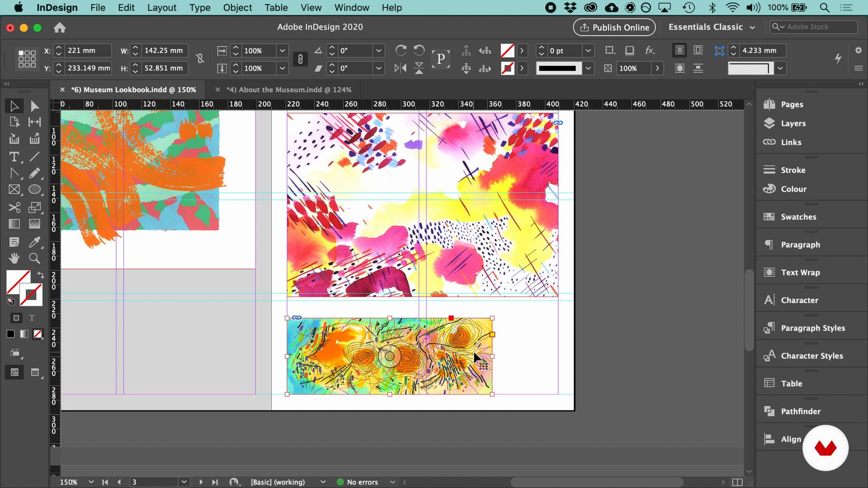Click the Publish Online button
Viewport: 868px width, 488px height.
(x=614, y=27)
